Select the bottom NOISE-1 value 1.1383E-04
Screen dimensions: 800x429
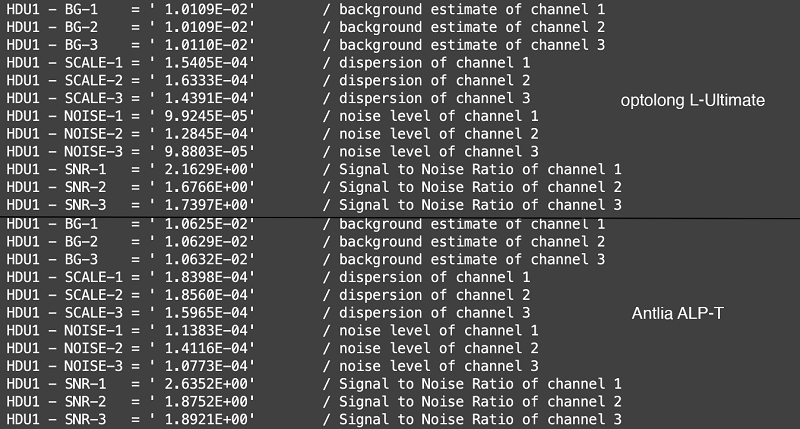[206, 331]
